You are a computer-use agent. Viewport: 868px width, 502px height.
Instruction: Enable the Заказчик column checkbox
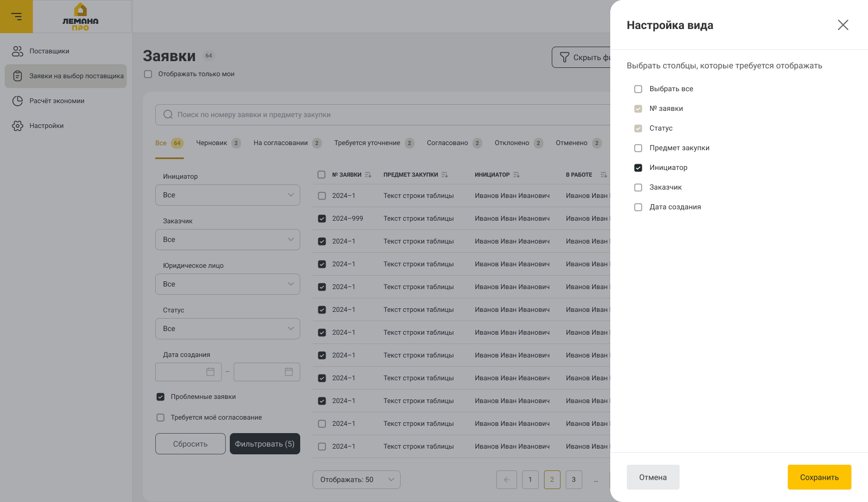pyautogui.click(x=638, y=188)
